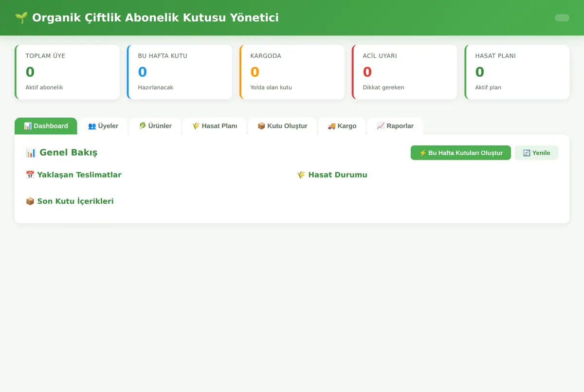Click the orange 0 under Kargoda
The image size is (584, 392).
[255, 72]
